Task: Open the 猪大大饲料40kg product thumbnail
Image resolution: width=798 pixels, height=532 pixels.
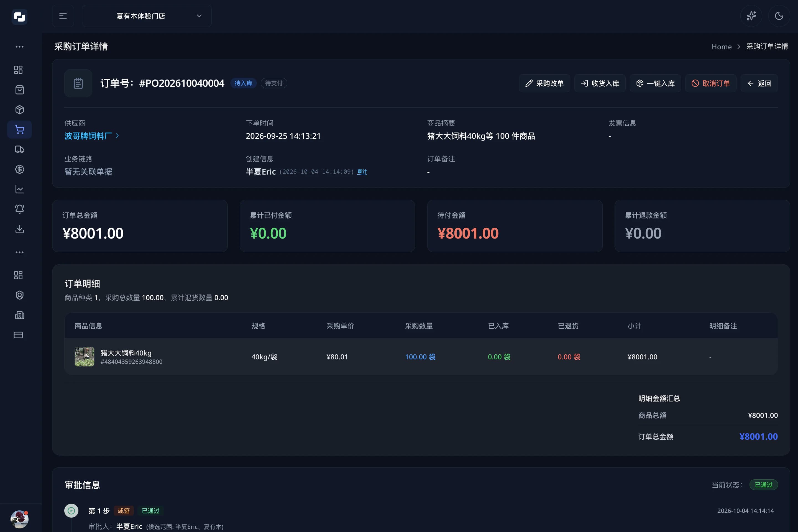Action: coord(85,357)
